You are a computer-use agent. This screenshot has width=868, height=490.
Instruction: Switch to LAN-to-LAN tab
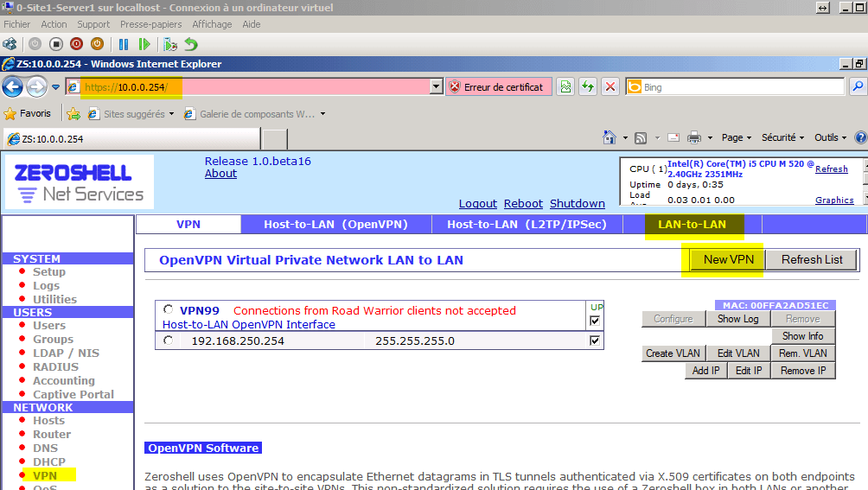(692, 224)
